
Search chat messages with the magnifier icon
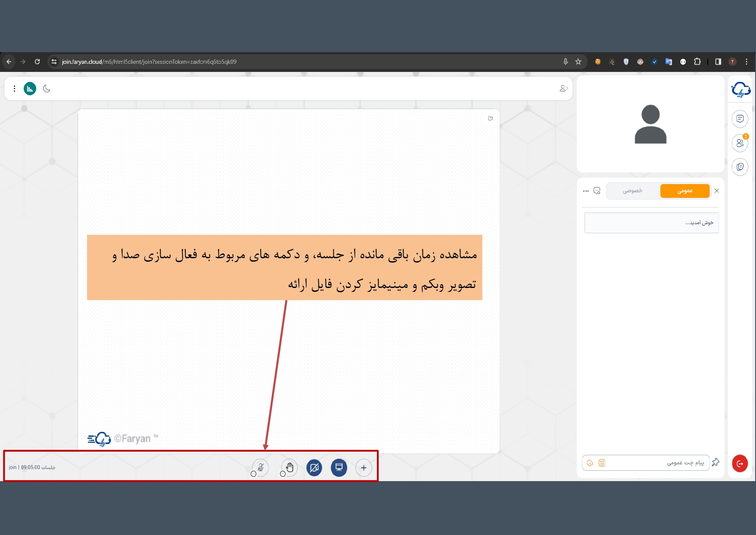597,191
